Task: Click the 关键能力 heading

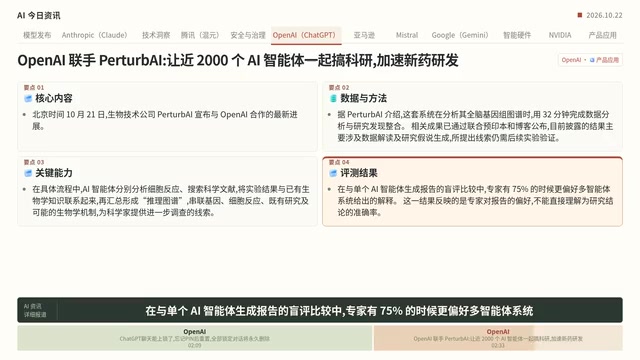Action: pyautogui.click(x=54, y=173)
